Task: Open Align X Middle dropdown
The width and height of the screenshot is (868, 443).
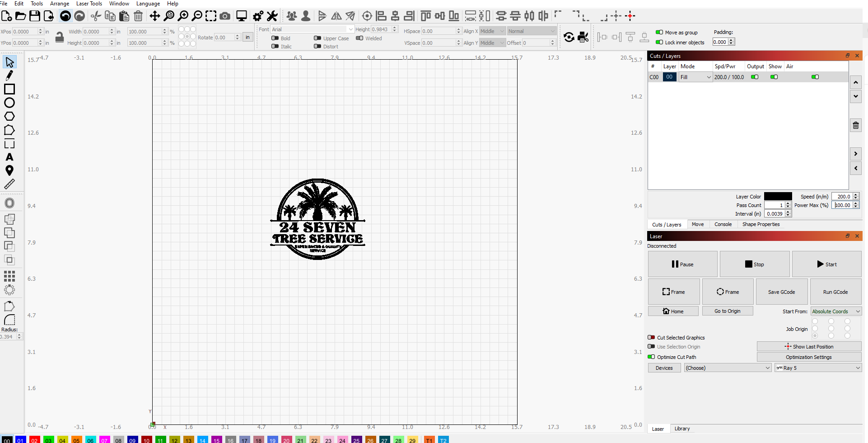Action: pyautogui.click(x=492, y=31)
